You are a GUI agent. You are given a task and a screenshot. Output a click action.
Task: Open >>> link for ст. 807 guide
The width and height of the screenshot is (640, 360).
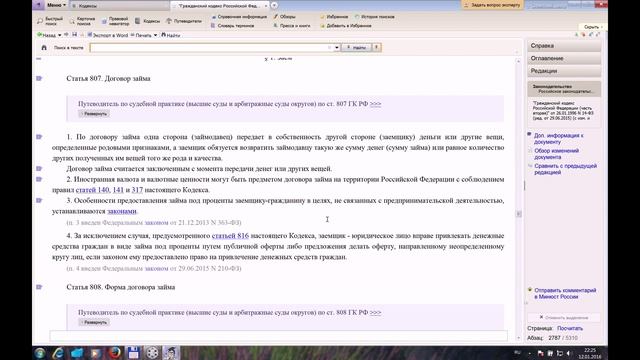(x=376, y=104)
